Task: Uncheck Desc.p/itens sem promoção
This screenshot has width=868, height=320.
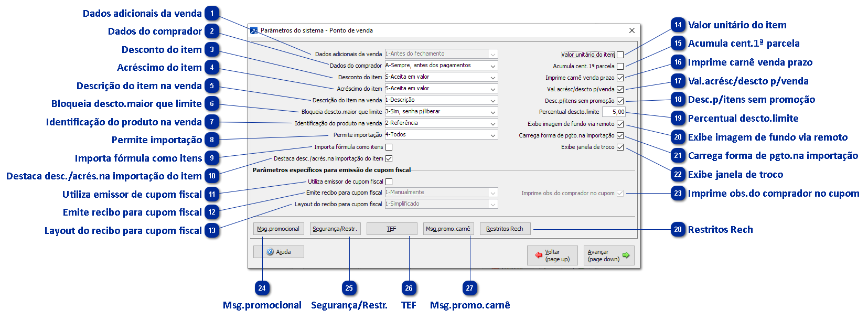Action: point(620,101)
